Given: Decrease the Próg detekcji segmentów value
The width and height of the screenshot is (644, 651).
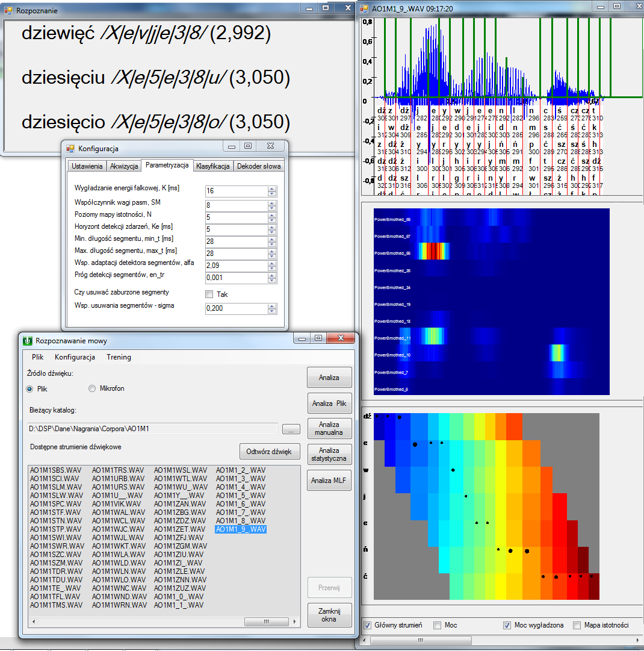Looking at the screenshot, I should [272, 280].
